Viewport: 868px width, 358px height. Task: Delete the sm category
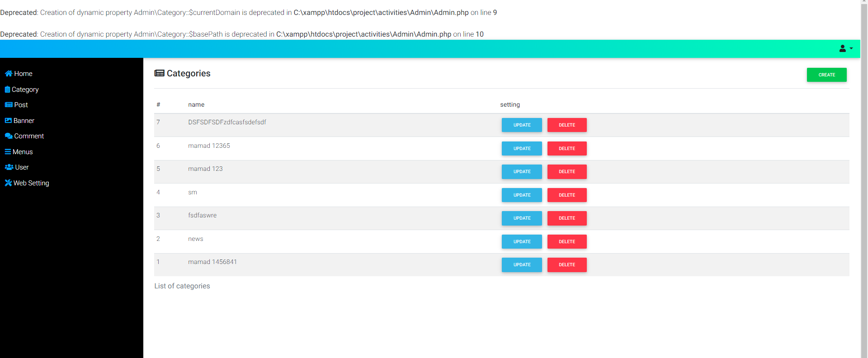pos(567,195)
